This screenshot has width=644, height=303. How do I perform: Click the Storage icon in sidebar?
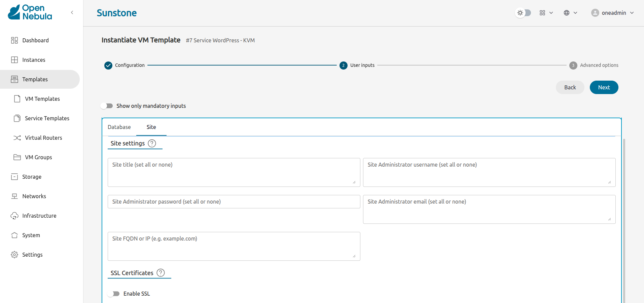(x=14, y=177)
